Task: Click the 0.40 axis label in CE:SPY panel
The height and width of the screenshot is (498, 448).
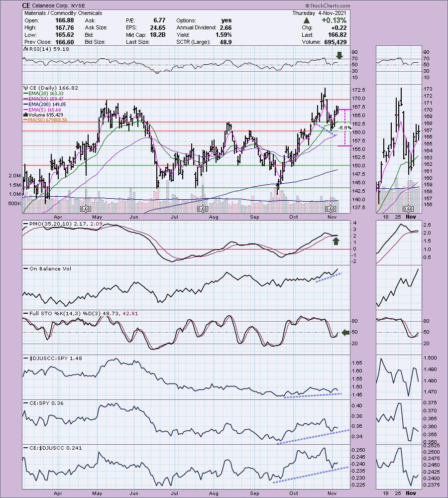Action: click(357, 406)
